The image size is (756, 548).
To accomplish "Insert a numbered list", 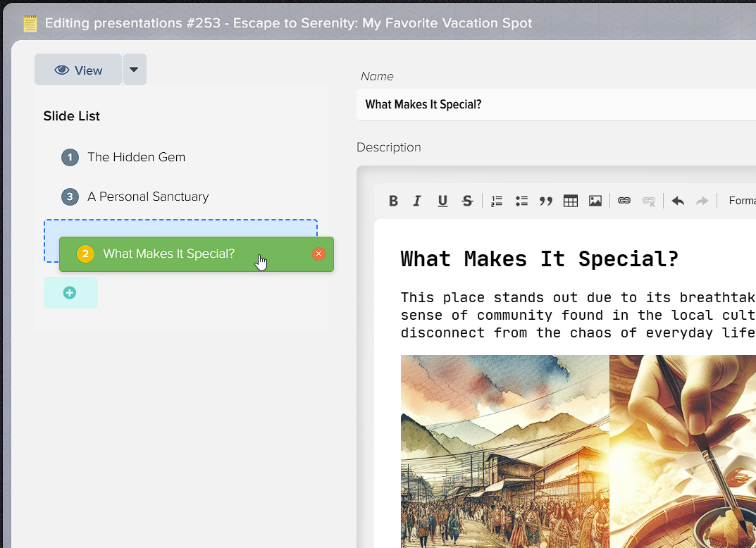I will click(x=497, y=201).
